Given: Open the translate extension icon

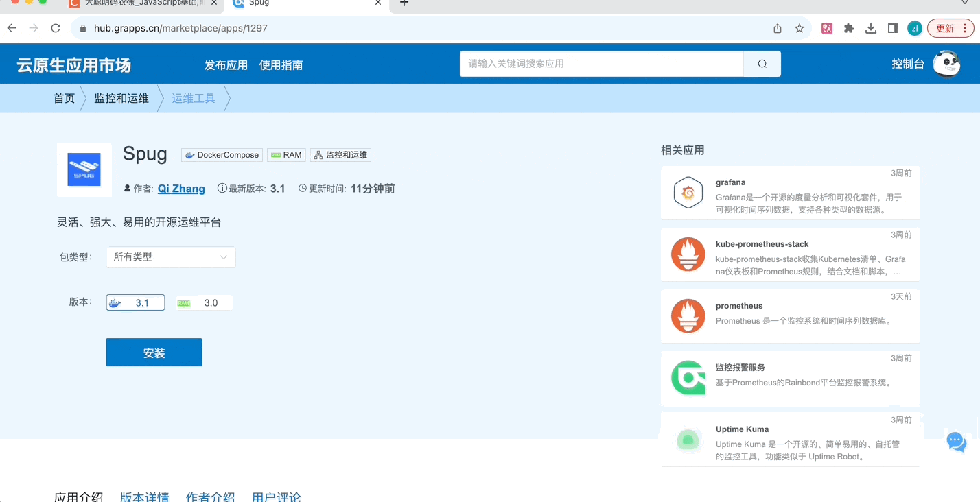Looking at the screenshot, I should pyautogui.click(x=827, y=28).
